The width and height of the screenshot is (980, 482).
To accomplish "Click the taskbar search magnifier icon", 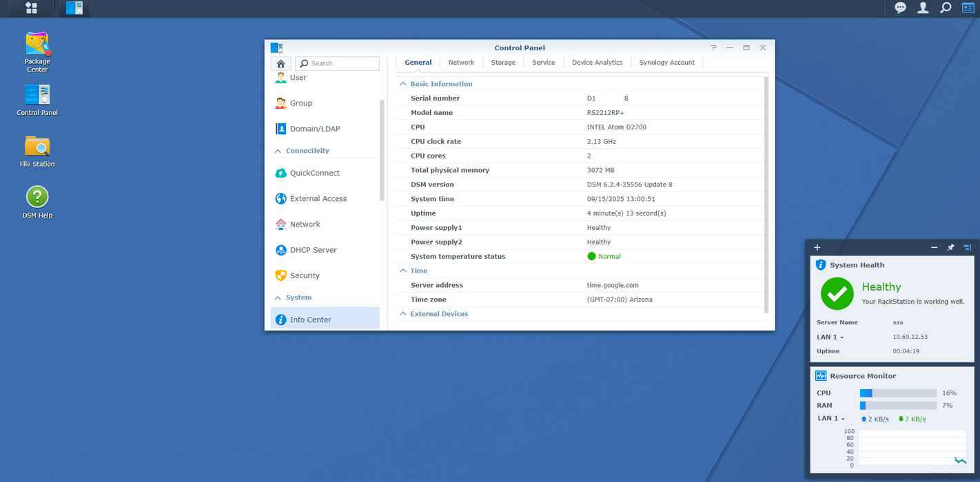I will [946, 8].
